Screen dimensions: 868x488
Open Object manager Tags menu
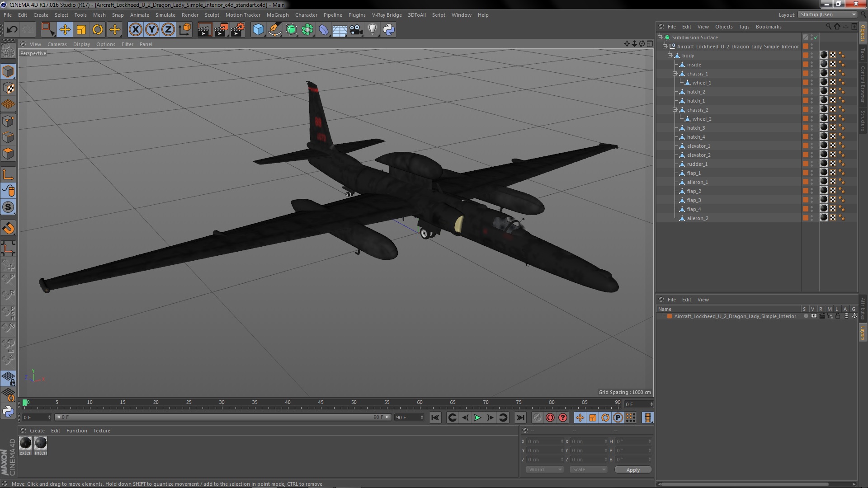[744, 27]
